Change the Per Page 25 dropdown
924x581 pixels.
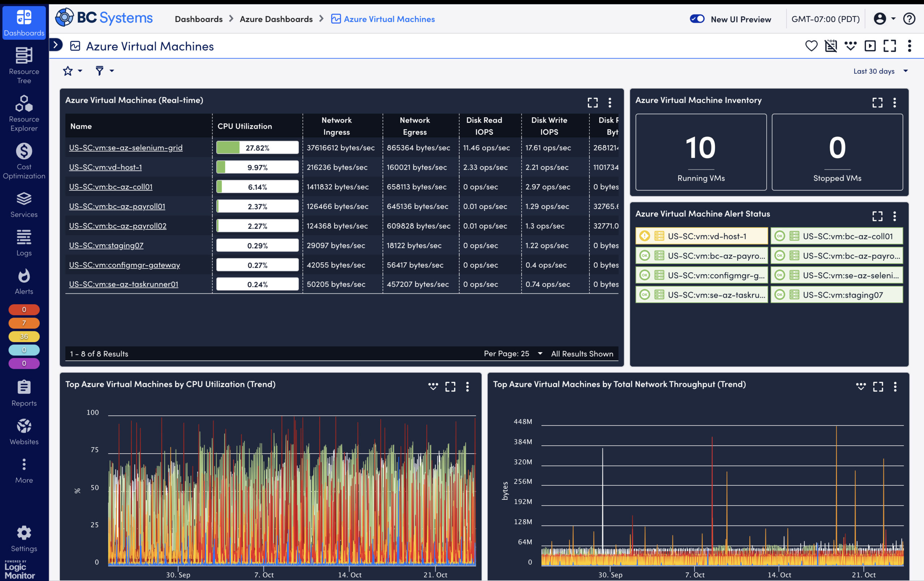(513, 353)
